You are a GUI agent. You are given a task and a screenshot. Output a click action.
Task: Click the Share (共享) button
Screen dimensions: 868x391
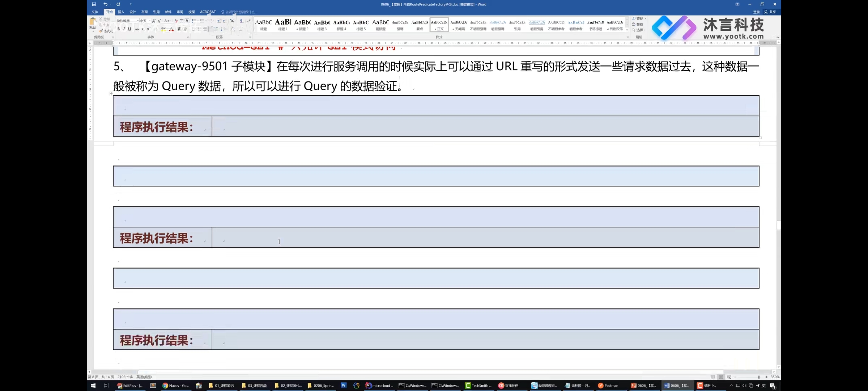click(770, 12)
